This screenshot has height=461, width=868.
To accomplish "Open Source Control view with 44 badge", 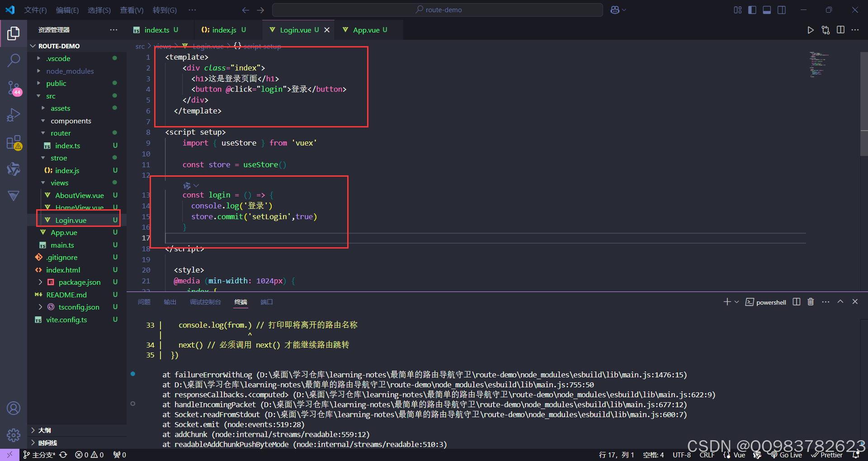I will point(14,88).
